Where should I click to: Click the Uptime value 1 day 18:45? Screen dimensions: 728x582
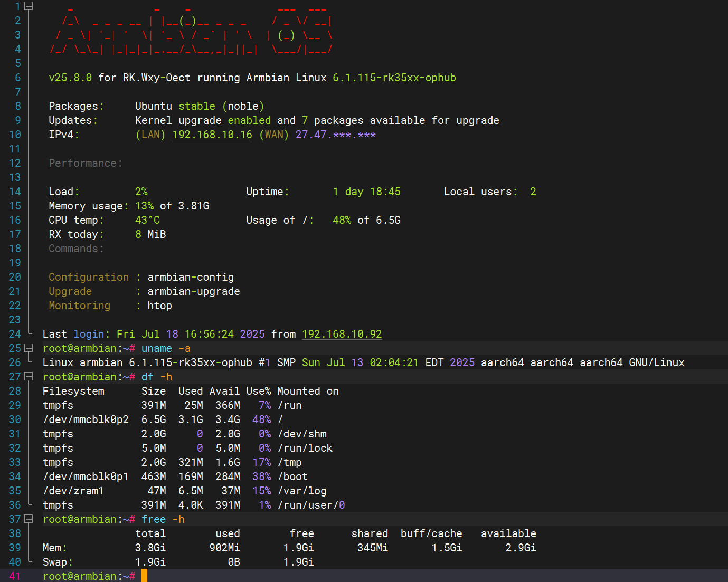(366, 192)
